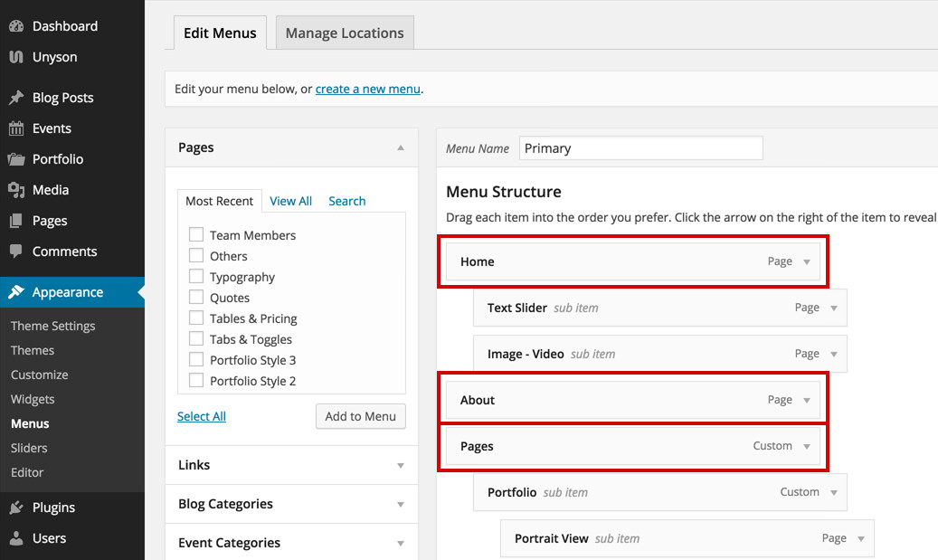The height and width of the screenshot is (560, 938).
Task: Expand the Links metabox
Action: pyautogui.click(x=401, y=466)
